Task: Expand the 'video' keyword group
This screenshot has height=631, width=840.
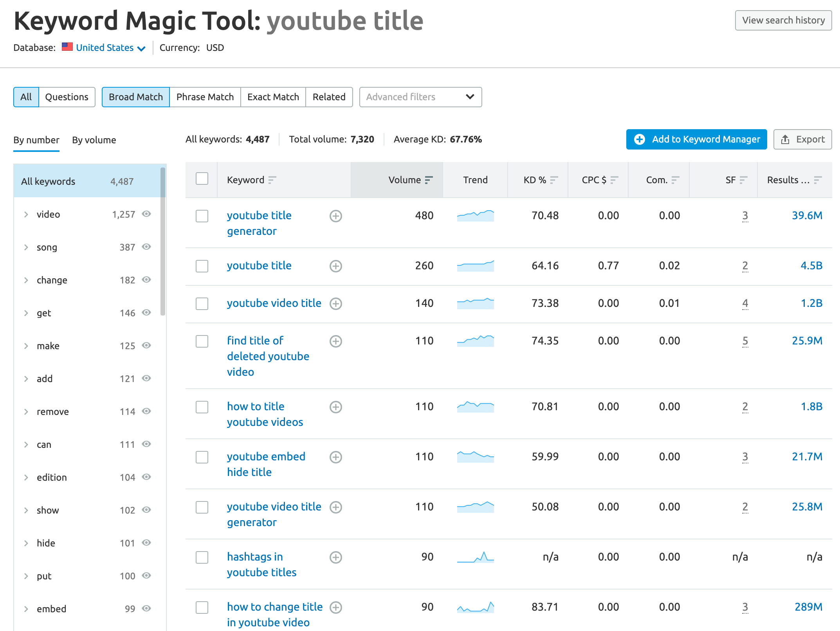Action: point(26,215)
